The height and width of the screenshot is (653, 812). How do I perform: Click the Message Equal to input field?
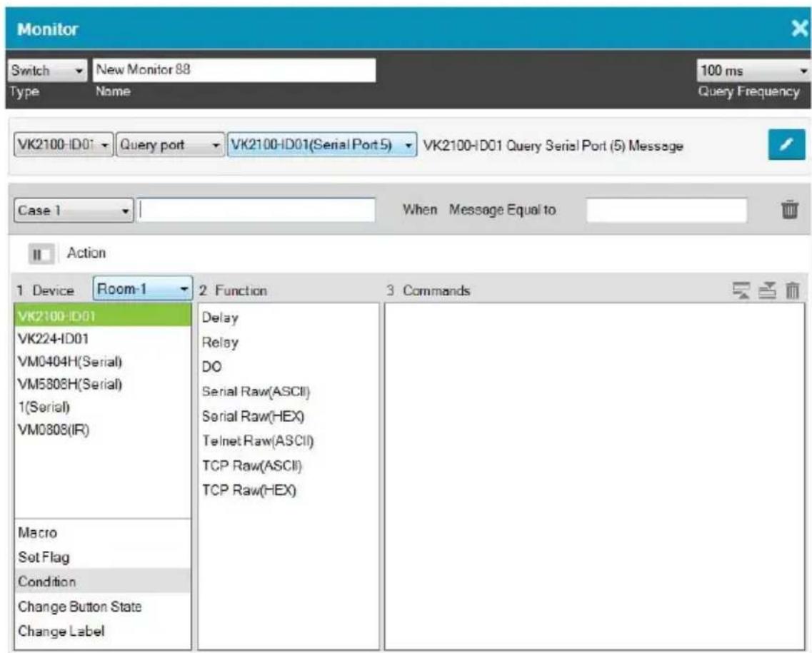click(666, 210)
